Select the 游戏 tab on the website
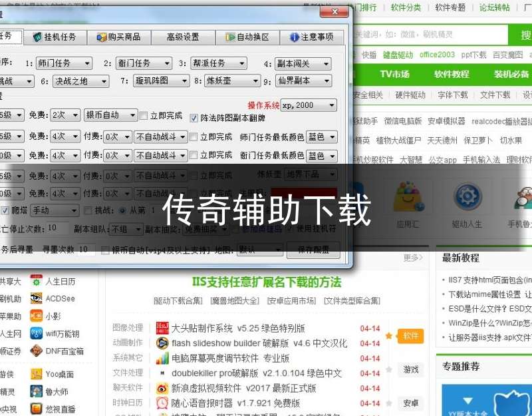This screenshot has width=532, height=416. 411,369
